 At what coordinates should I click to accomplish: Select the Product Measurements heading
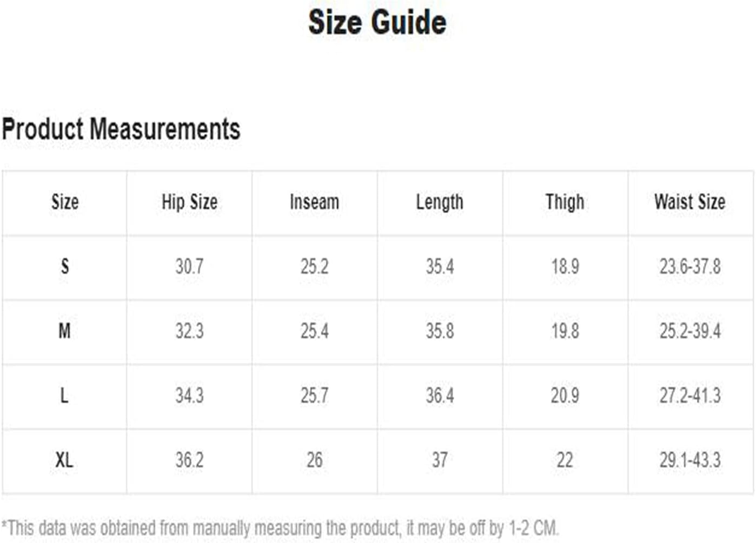(x=121, y=129)
